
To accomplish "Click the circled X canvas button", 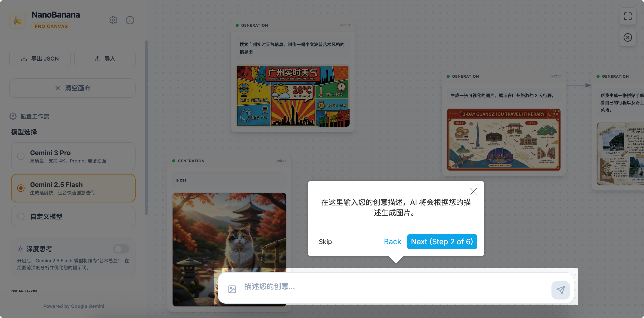I will [628, 37].
